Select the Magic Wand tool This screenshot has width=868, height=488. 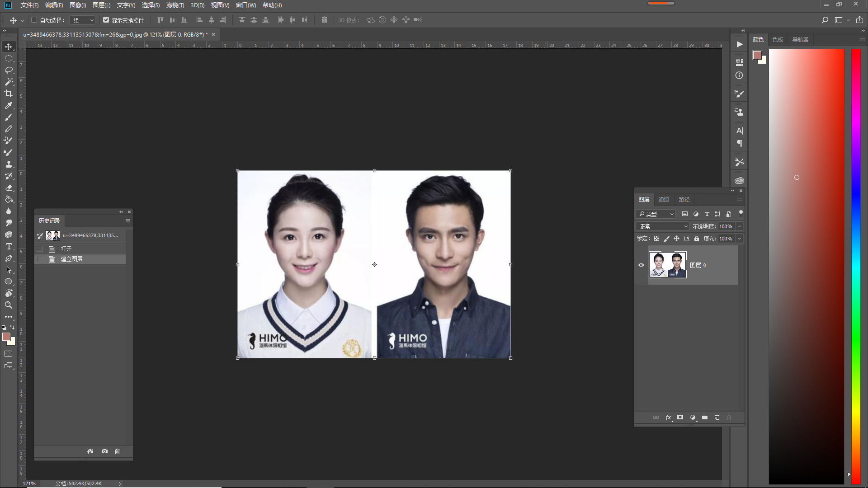pyautogui.click(x=9, y=82)
